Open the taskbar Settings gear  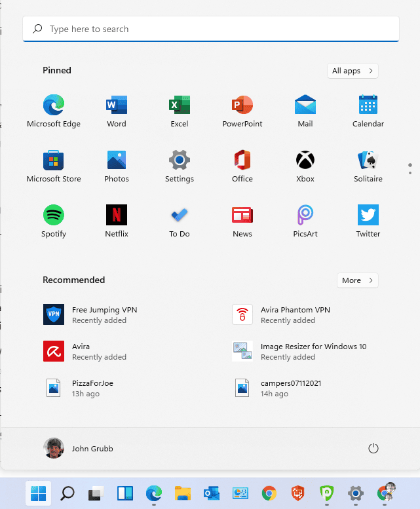(356, 493)
